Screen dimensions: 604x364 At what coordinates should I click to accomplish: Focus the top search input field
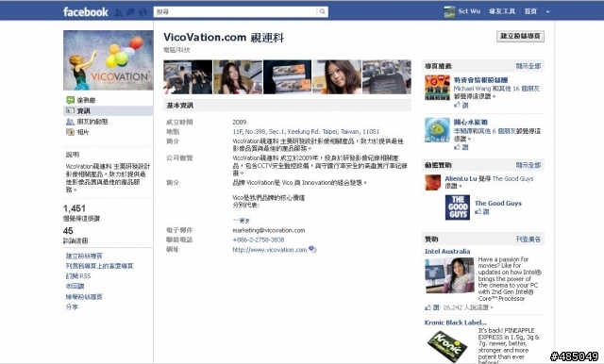pos(235,12)
